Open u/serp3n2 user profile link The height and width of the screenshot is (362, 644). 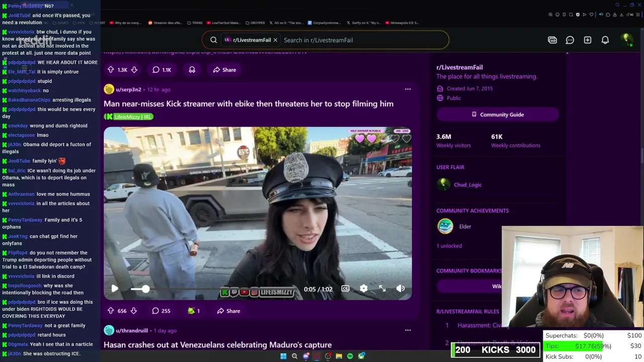point(128,89)
